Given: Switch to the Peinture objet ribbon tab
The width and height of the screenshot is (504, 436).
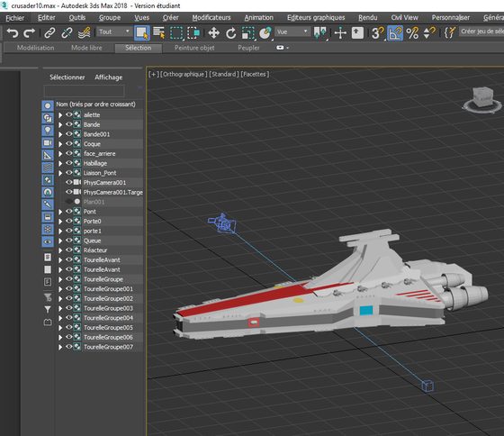Looking at the screenshot, I should [194, 48].
